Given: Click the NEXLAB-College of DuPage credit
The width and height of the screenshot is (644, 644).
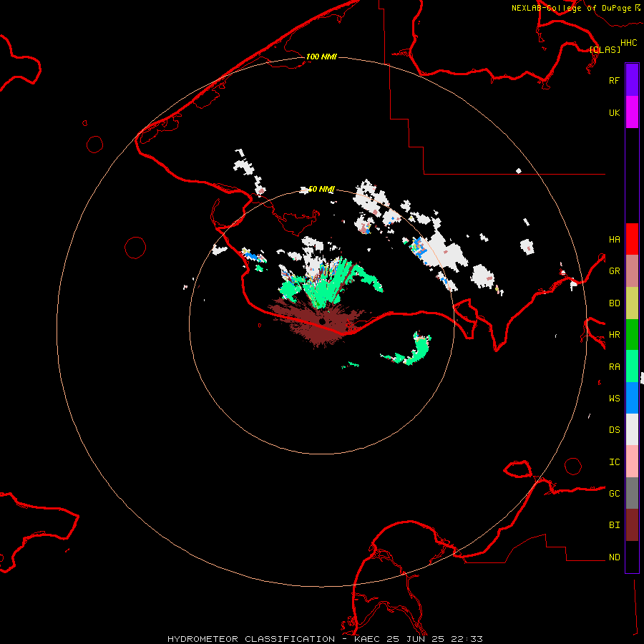Looking at the screenshot, I should pyautogui.click(x=575, y=8).
